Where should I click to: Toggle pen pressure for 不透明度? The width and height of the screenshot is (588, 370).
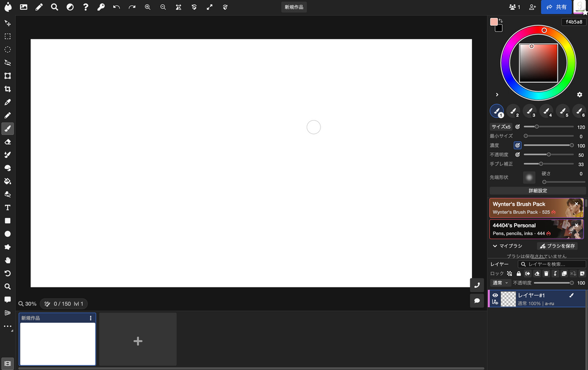[517, 155]
